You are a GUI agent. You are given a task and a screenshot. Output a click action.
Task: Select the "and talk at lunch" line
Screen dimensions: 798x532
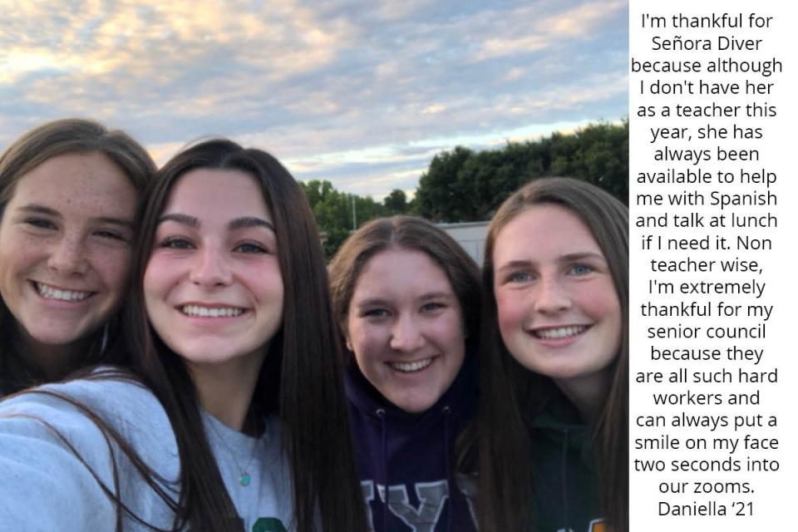707,220
